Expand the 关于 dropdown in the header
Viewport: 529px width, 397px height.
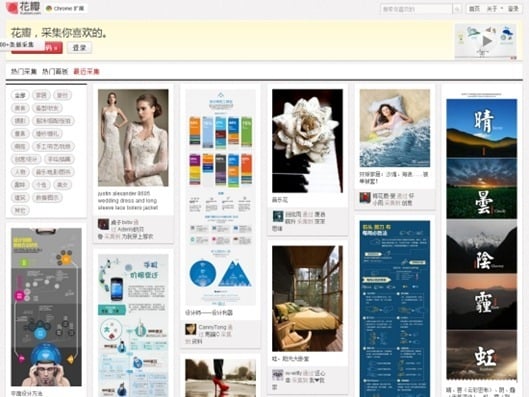coord(495,9)
